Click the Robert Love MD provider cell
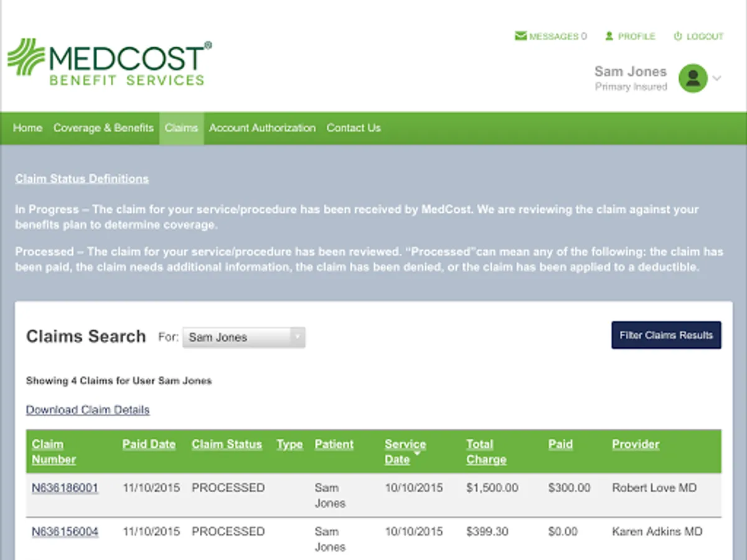747x560 pixels. click(x=654, y=488)
